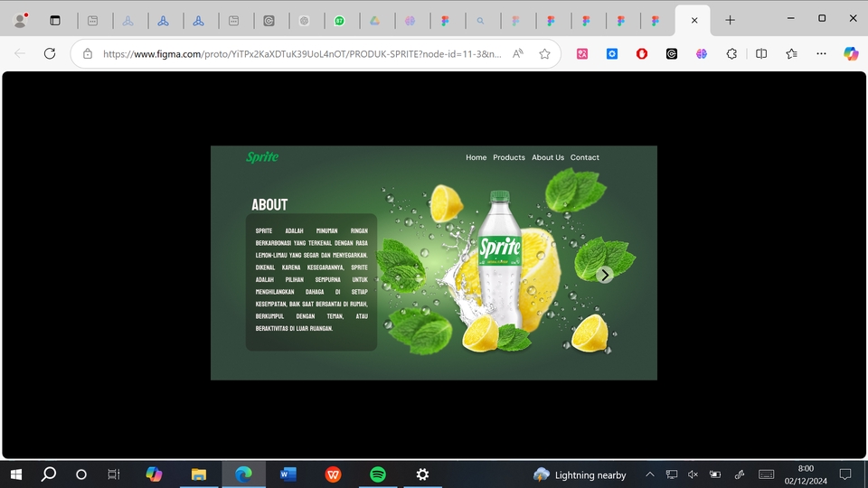
Task: Switch to Microsoft Edge taskbar icon
Action: pyautogui.click(x=243, y=474)
